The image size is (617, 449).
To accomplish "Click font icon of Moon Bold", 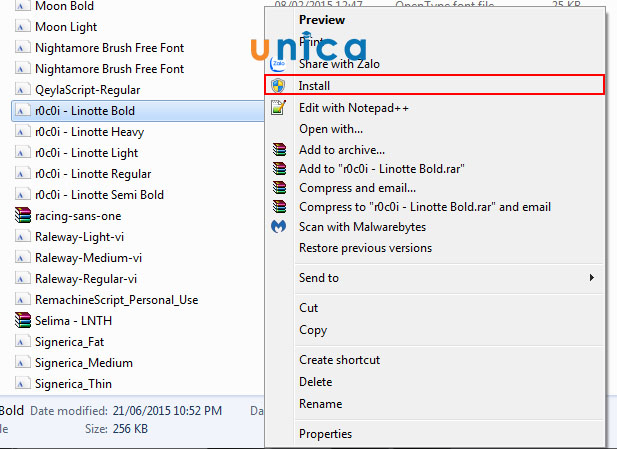I will [22, 6].
